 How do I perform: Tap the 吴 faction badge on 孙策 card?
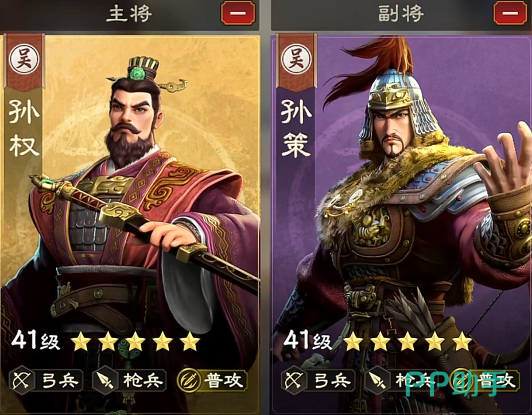coord(296,59)
